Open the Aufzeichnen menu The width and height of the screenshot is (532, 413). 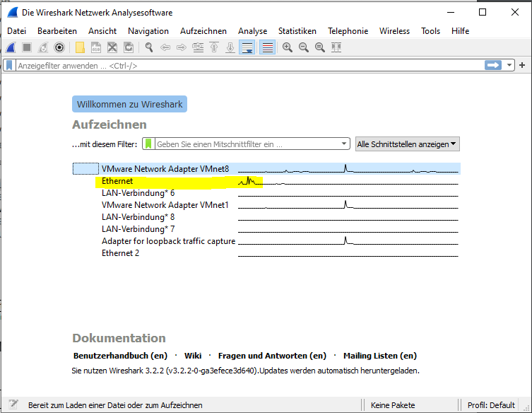tap(203, 31)
